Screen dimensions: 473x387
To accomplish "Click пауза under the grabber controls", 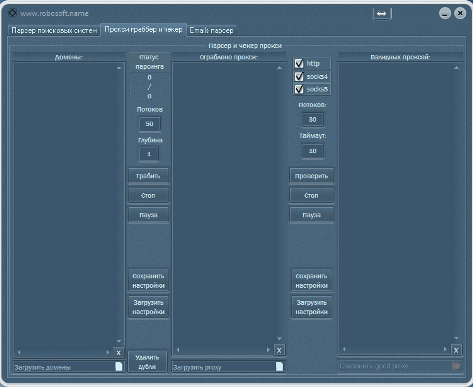I will (148, 215).
